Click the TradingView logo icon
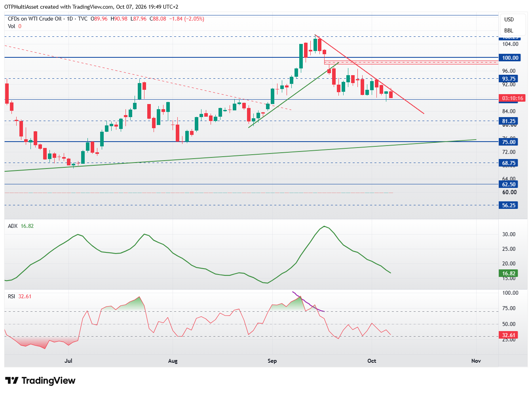 tap(11, 381)
